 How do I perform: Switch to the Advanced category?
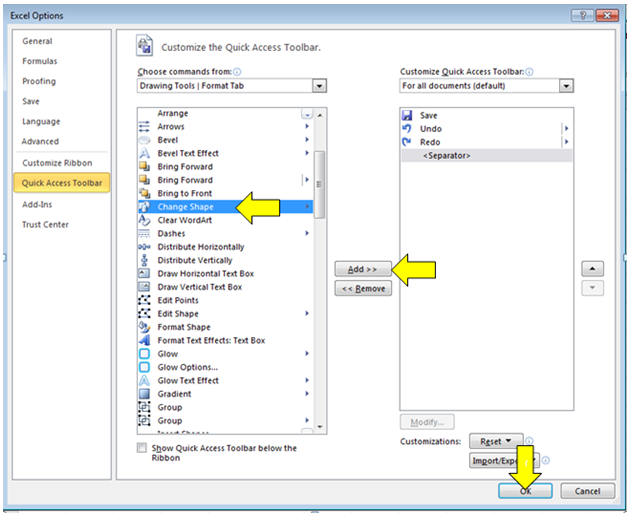coord(40,142)
